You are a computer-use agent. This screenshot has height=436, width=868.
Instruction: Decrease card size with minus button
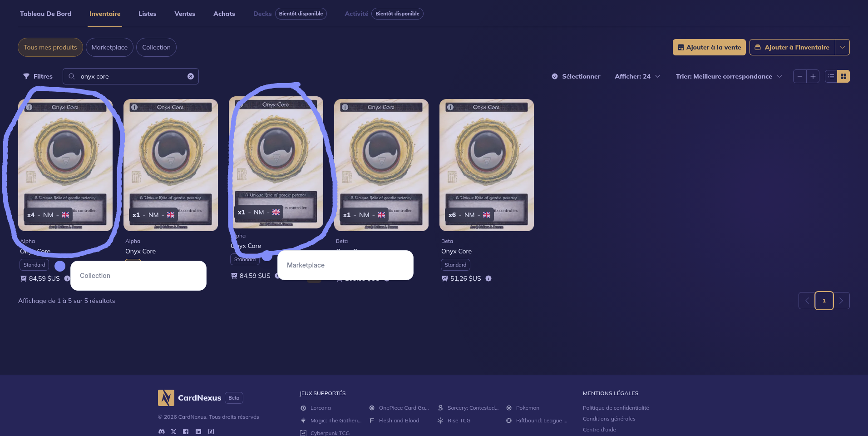click(x=800, y=76)
